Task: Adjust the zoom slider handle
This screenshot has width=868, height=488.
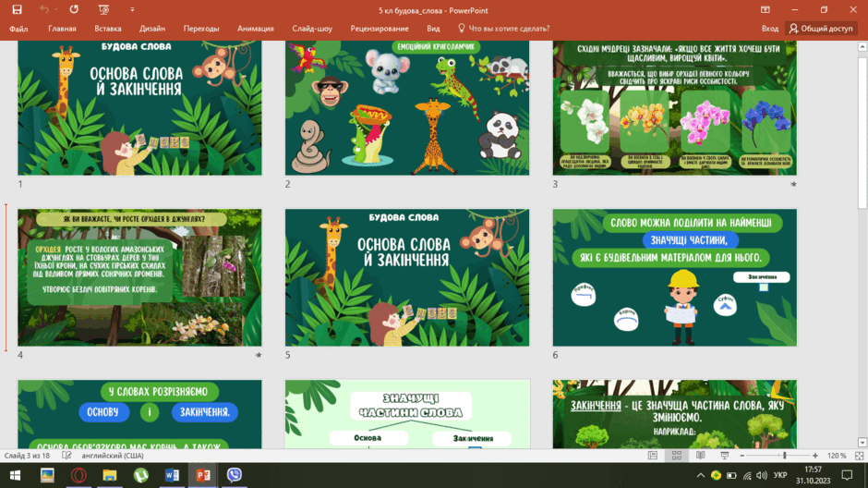Action: point(784,456)
